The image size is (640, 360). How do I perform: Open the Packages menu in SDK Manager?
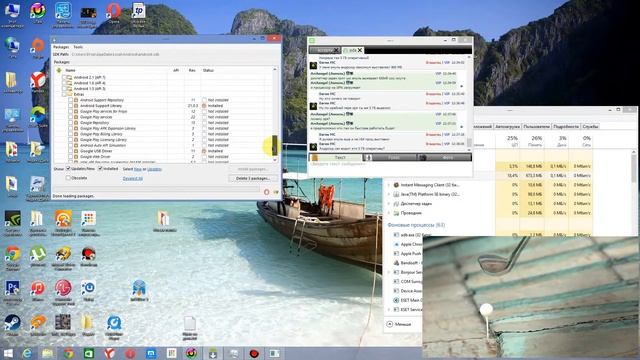(61, 47)
